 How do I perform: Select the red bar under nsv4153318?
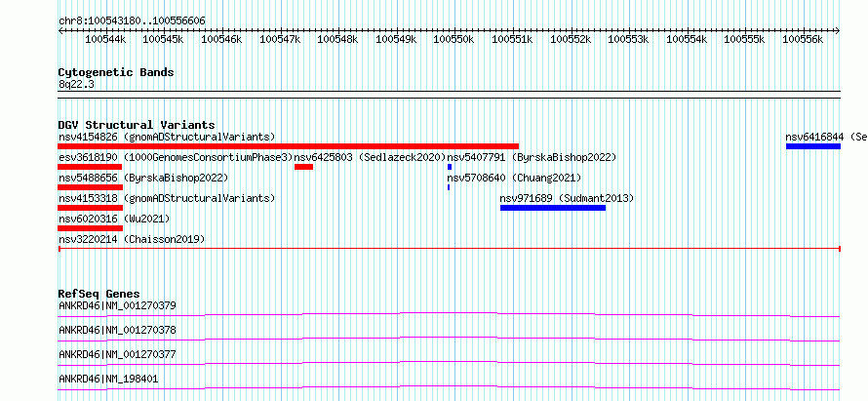90,208
